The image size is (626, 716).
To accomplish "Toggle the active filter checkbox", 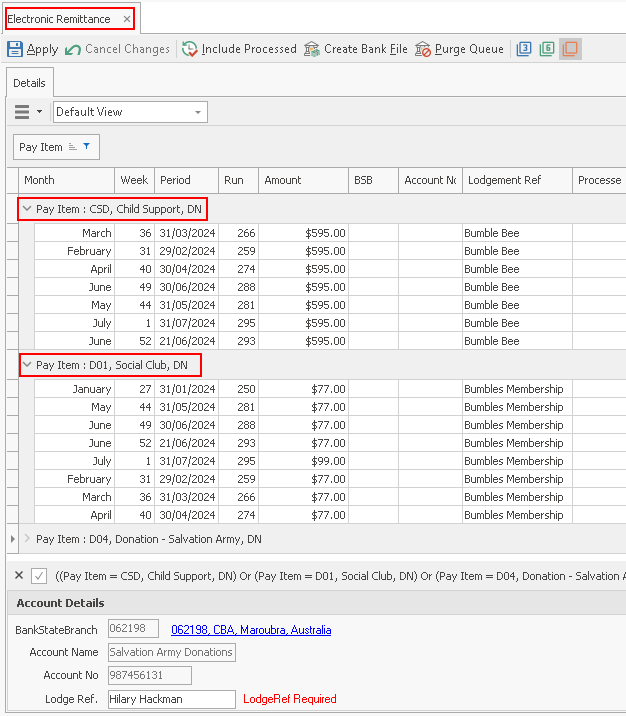I will coord(39,576).
